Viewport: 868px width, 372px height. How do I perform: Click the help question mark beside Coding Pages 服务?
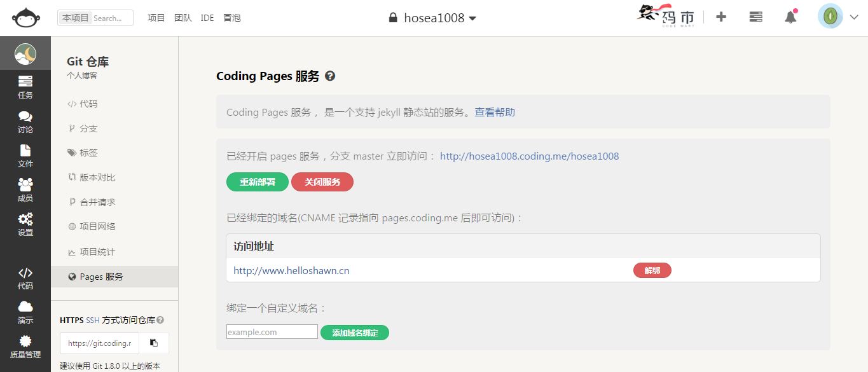[x=330, y=76]
